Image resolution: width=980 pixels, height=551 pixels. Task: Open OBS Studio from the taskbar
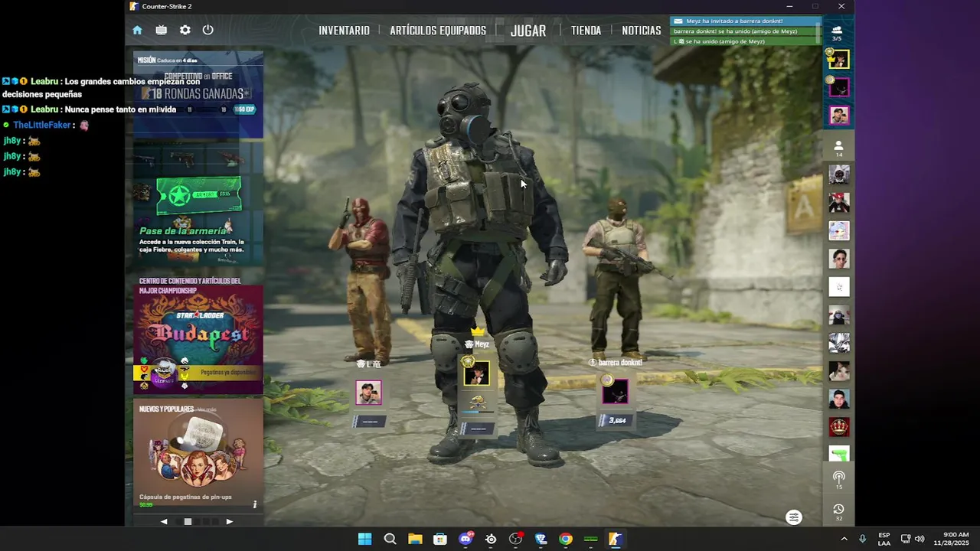pos(516,539)
